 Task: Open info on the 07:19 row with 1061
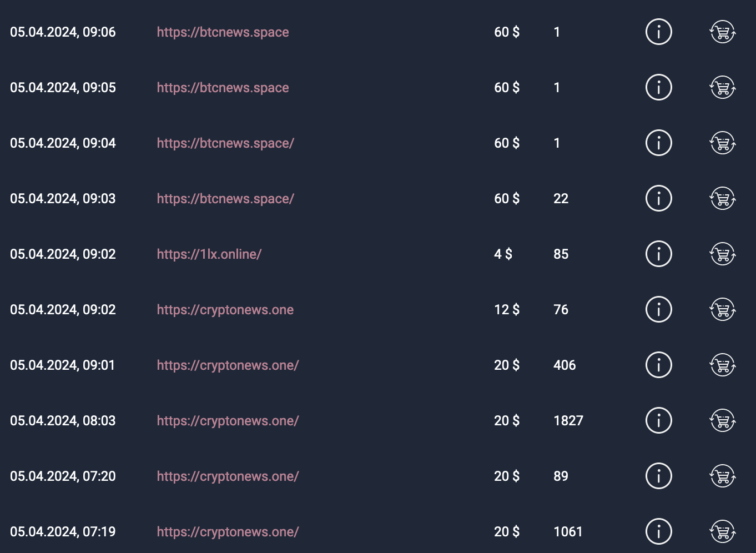point(659,531)
